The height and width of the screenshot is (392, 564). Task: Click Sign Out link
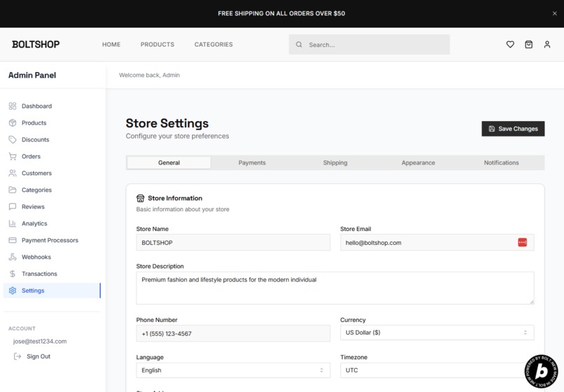(x=38, y=356)
